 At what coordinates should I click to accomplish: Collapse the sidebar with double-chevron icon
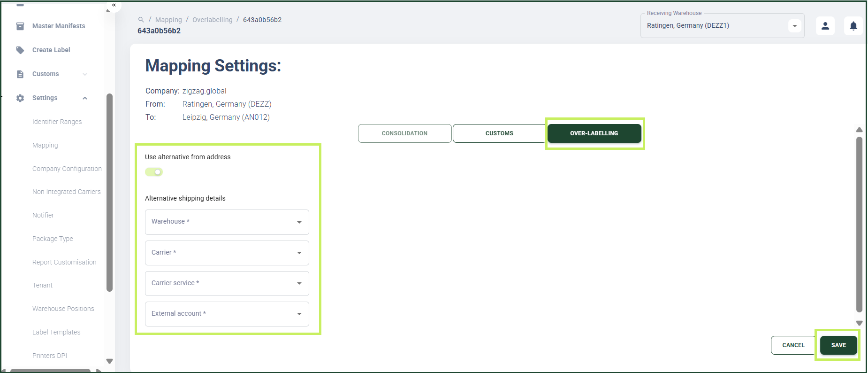pyautogui.click(x=114, y=5)
